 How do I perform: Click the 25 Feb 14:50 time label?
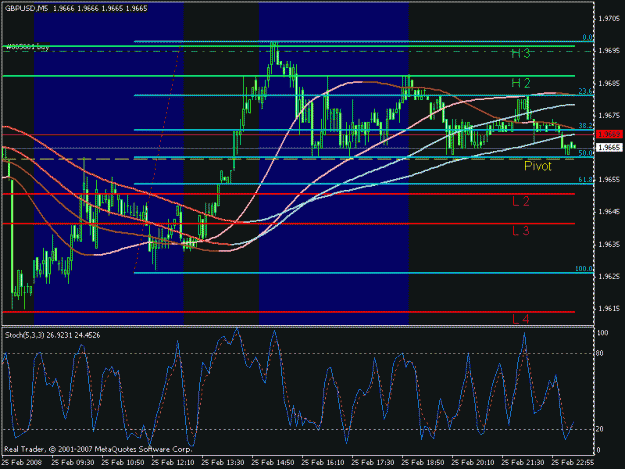coord(273,463)
